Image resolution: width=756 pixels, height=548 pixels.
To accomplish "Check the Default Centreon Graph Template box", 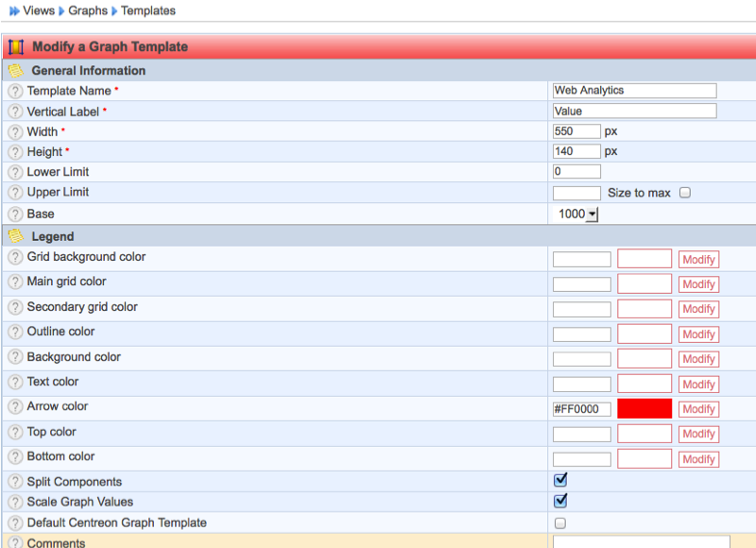I will 560,522.
